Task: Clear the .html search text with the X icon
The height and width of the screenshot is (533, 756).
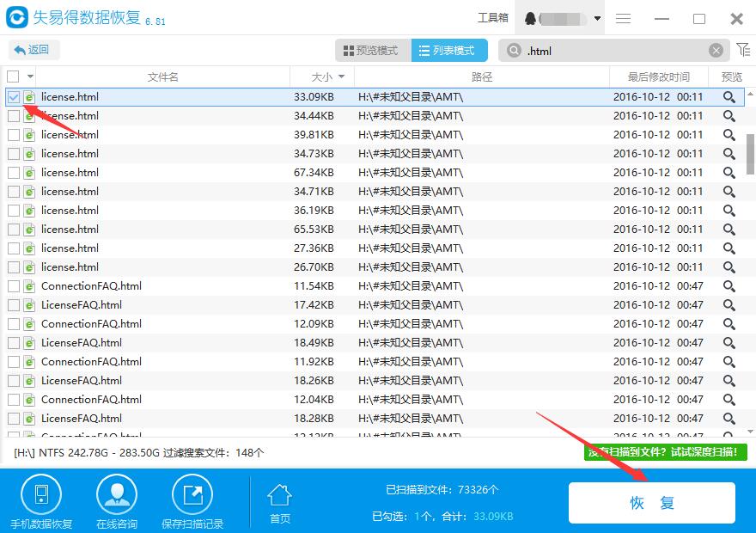Action: tap(716, 50)
